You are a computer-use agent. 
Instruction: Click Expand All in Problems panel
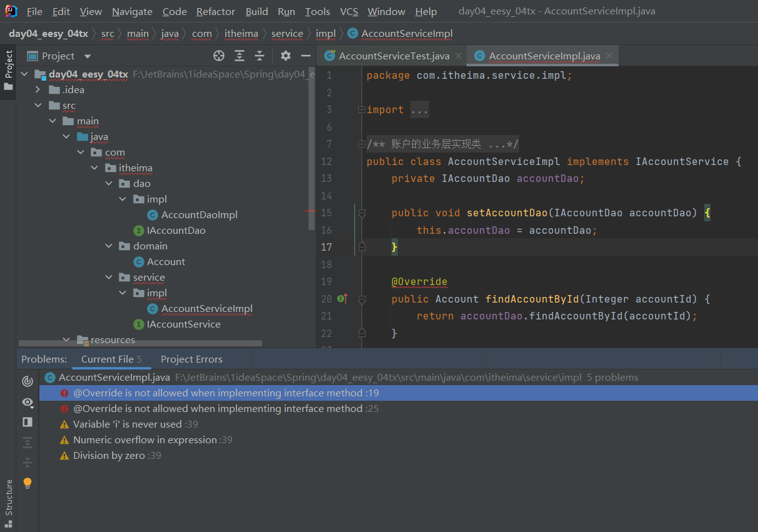coord(28,443)
